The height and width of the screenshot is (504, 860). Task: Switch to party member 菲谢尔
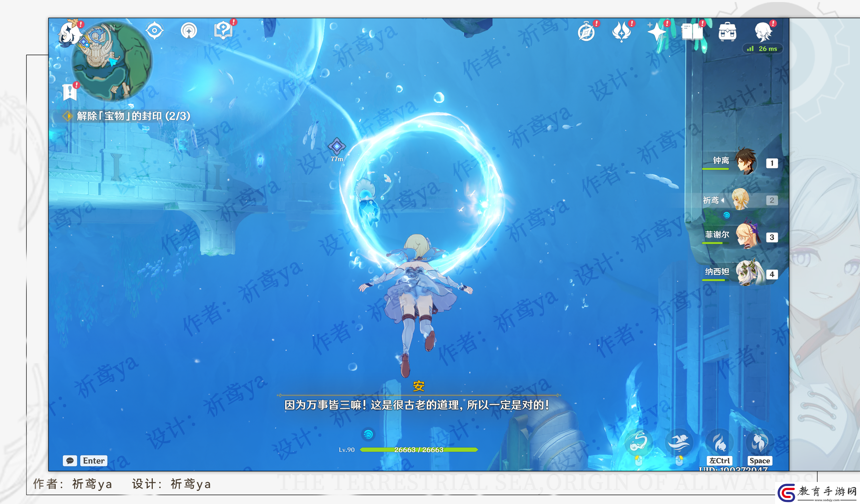[x=748, y=236]
